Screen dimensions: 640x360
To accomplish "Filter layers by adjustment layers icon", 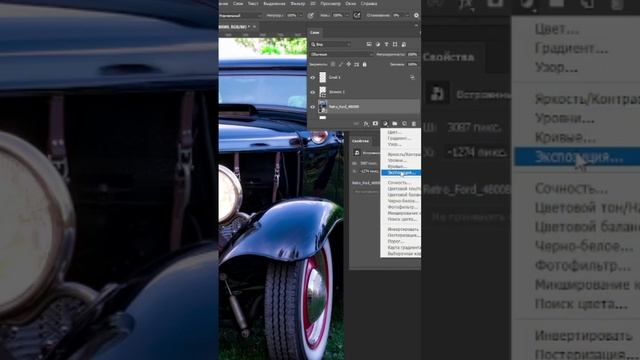I will (x=378, y=44).
